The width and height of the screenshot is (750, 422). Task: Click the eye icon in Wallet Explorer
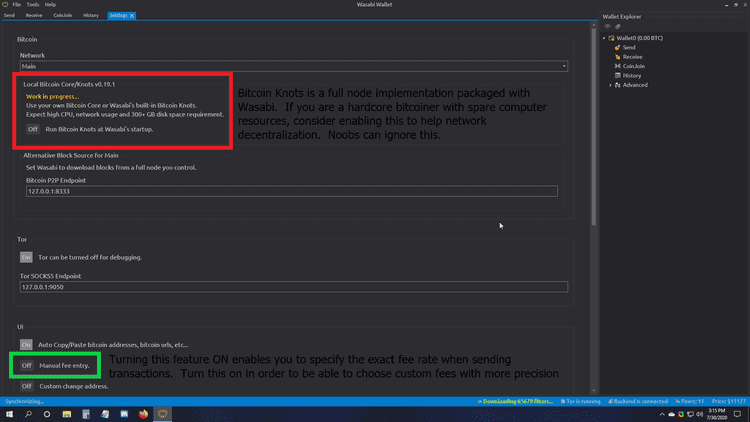(607, 26)
